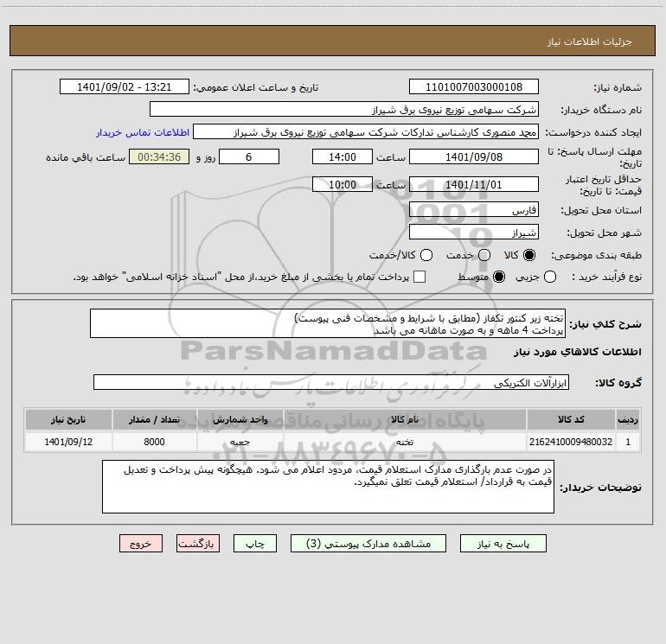Image resolution: width=666 pixels, height=644 pixels.
Task: Click product code cell 2162410009480032
Action: [571, 442]
